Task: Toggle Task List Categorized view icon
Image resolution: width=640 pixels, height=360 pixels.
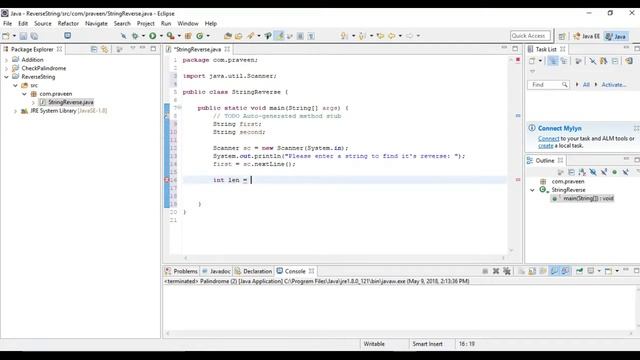Action: coord(553,61)
